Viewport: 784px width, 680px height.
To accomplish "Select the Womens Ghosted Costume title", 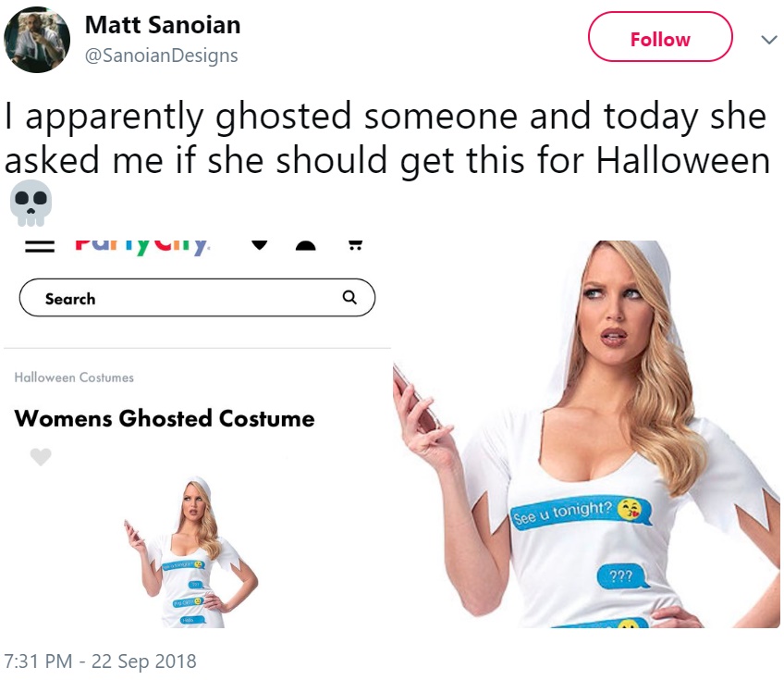I will click(165, 418).
